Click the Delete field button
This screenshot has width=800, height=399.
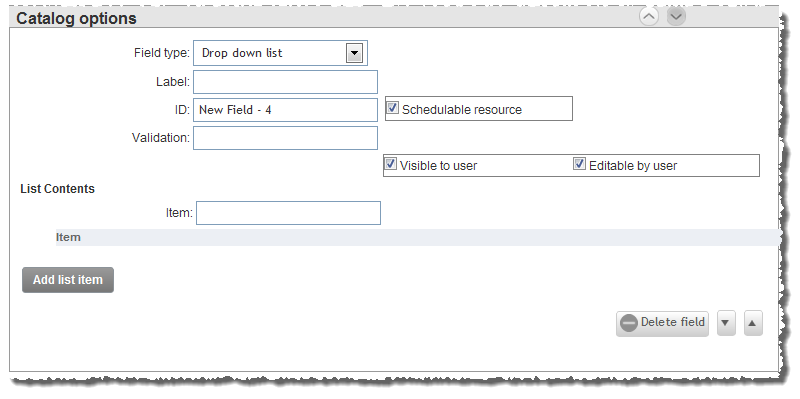pyautogui.click(x=662, y=323)
